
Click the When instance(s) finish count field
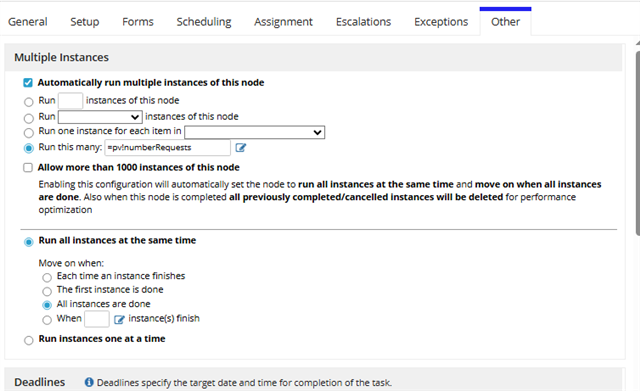tap(97, 319)
